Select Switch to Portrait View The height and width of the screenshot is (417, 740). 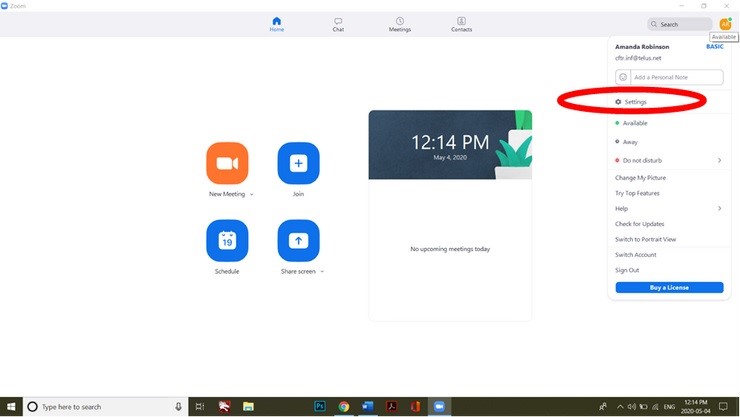click(645, 240)
